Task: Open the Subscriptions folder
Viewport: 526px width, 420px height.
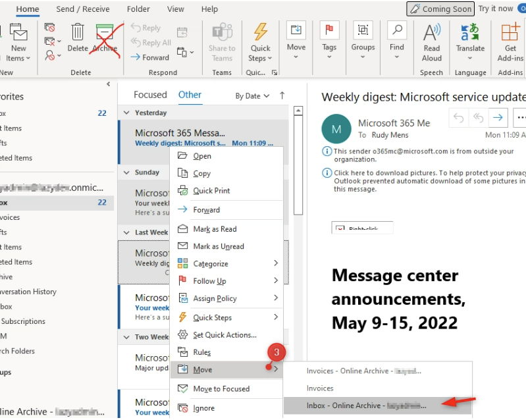Action: tap(23, 321)
